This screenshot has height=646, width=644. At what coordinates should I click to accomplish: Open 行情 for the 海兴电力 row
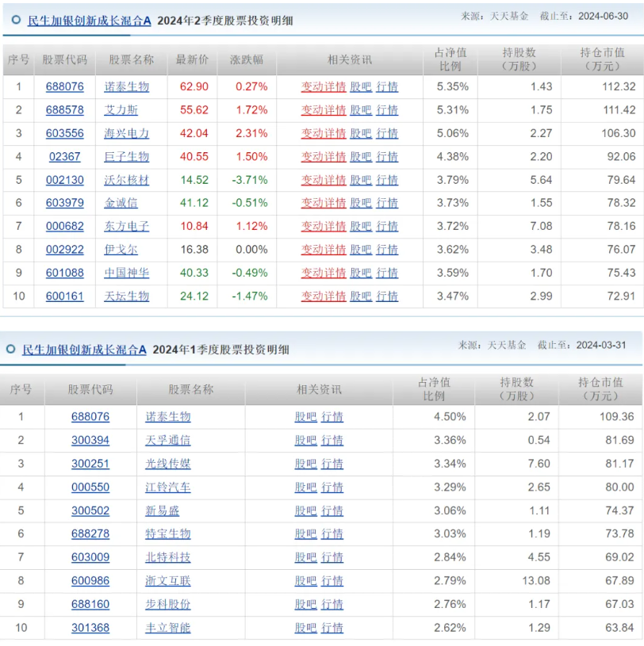(387, 133)
